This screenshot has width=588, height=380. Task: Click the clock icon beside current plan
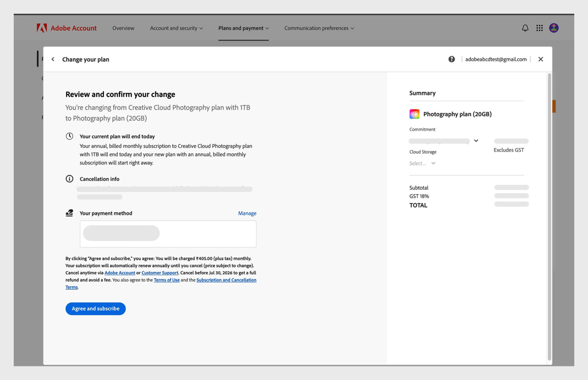pos(70,136)
